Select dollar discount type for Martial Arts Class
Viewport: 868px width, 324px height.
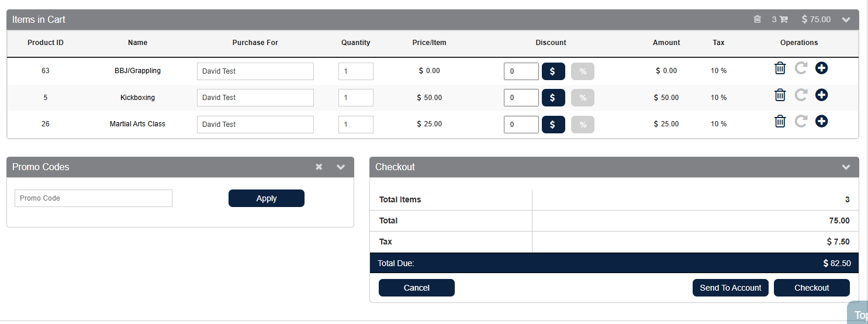coord(553,125)
